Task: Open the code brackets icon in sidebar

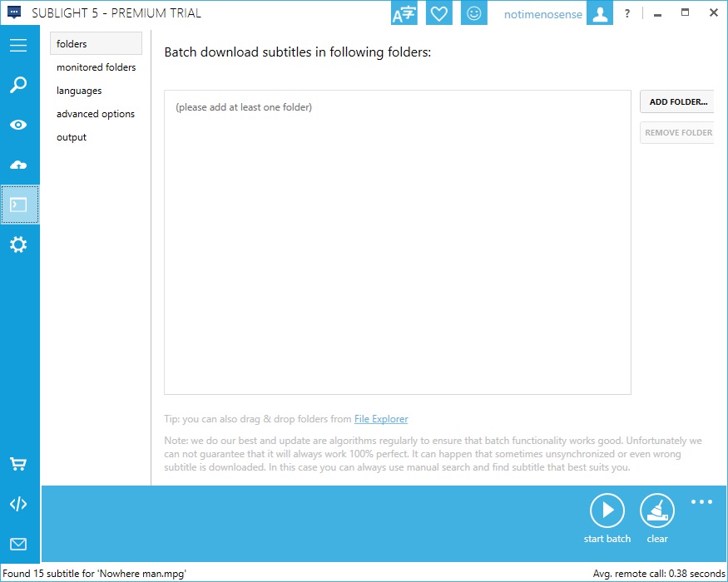Action: 18,504
